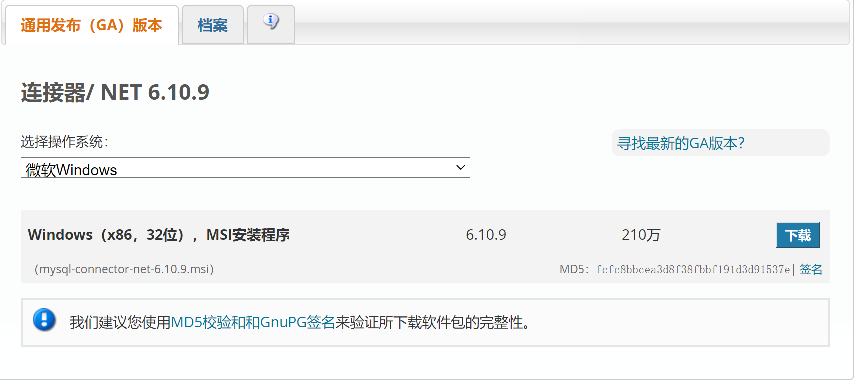
Task: Click the 选择操作系统 label
Action: pos(64,142)
